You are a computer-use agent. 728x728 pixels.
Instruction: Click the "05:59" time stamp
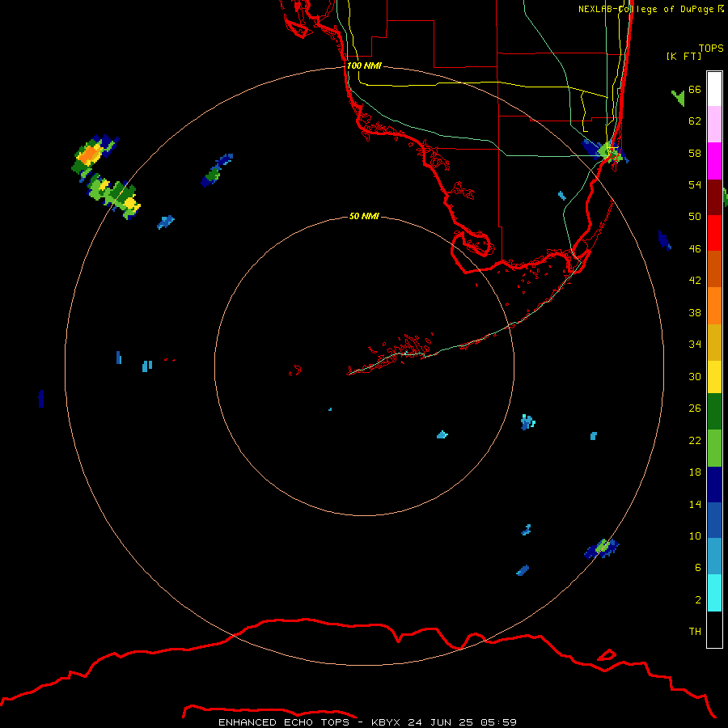click(x=498, y=722)
